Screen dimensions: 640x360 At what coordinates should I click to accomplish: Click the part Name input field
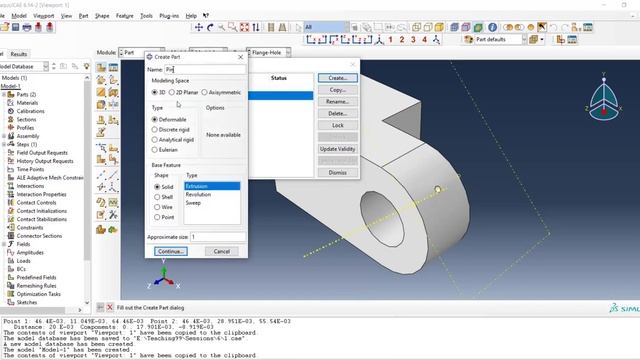tap(205, 69)
